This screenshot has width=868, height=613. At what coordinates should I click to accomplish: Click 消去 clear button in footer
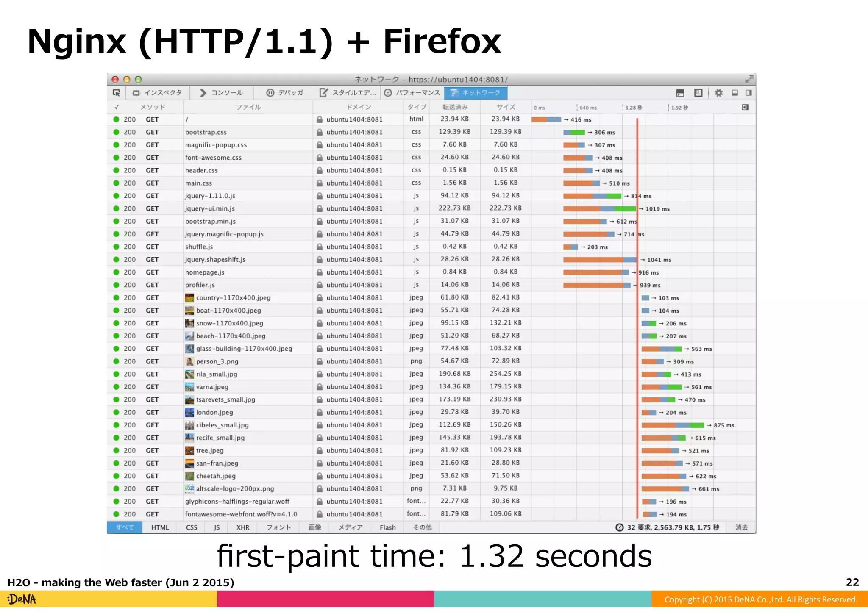tap(742, 527)
